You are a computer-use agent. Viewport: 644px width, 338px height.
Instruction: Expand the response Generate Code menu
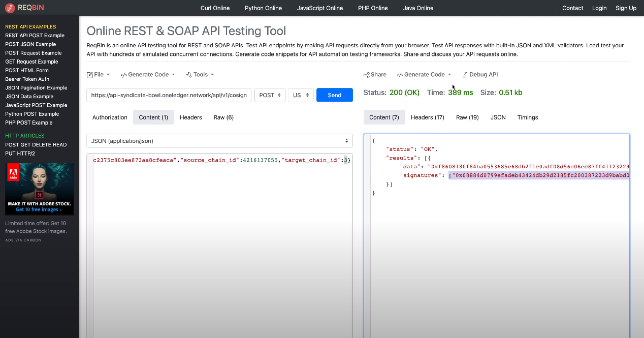pos(424,75)
